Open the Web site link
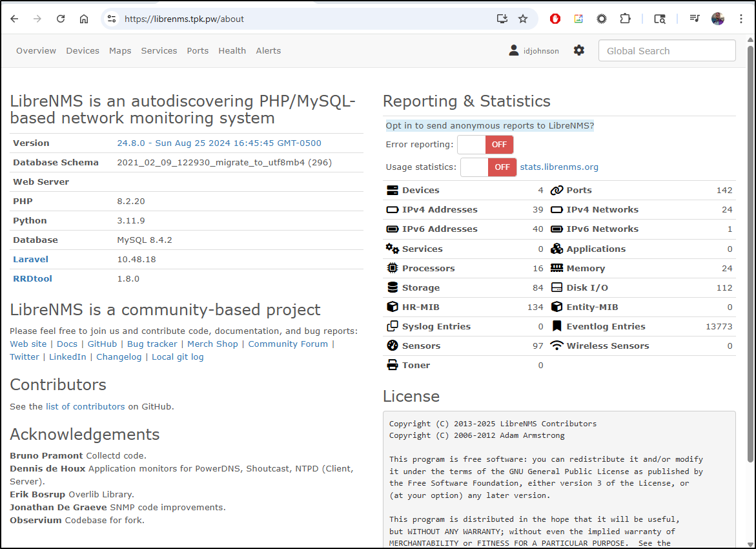Viewport: 756px width, 549px height. click(x=28, y=344)
